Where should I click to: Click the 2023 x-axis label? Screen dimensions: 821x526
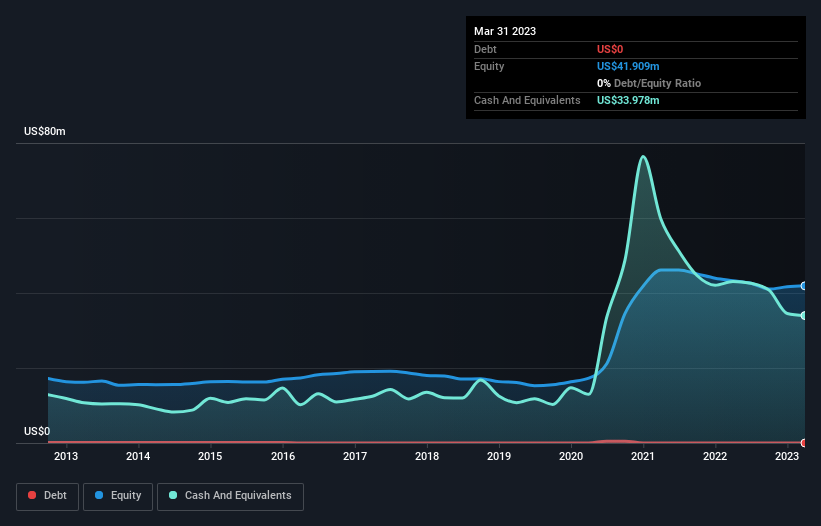(787, 456)
